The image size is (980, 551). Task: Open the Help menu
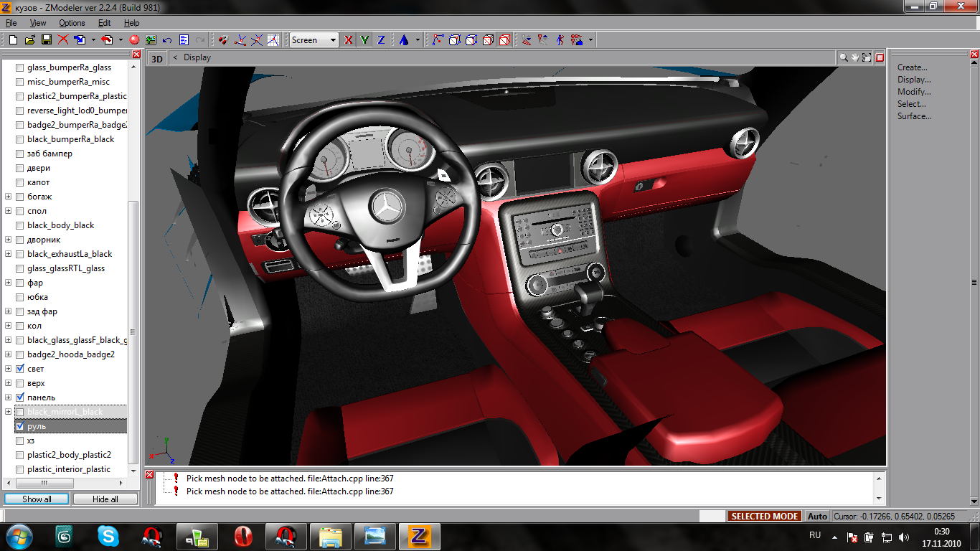coord(131,23)
